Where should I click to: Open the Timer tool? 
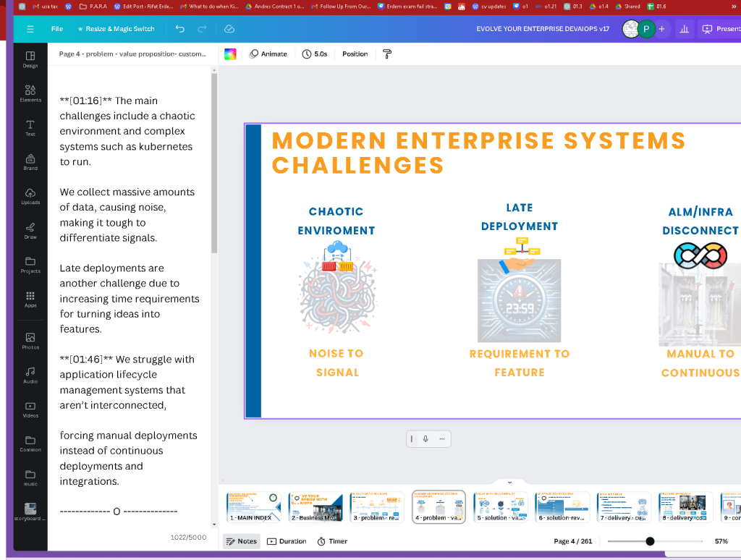tap(332, 541)
